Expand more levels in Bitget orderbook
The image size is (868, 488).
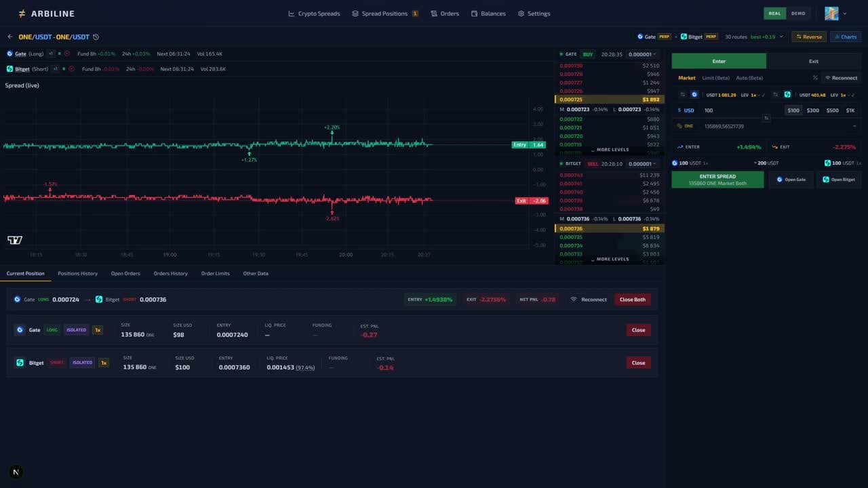click(610, 259)
